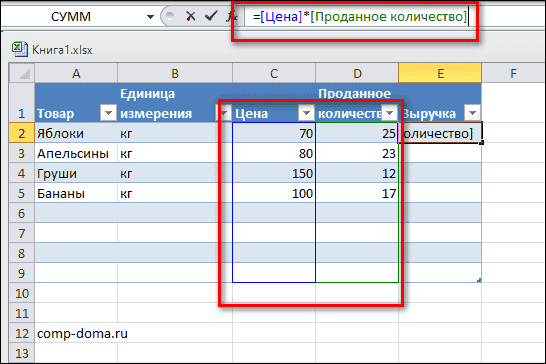Click inside the formula bar text
The height and width of the screenshot is (364, 546).
tap(360, 17)
